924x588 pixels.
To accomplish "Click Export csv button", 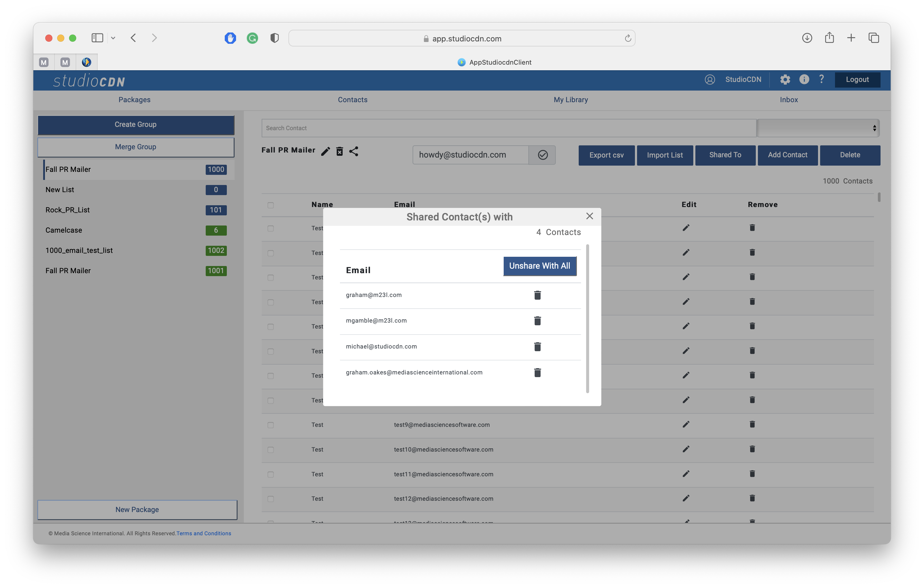I will click(x=606, y=155).
